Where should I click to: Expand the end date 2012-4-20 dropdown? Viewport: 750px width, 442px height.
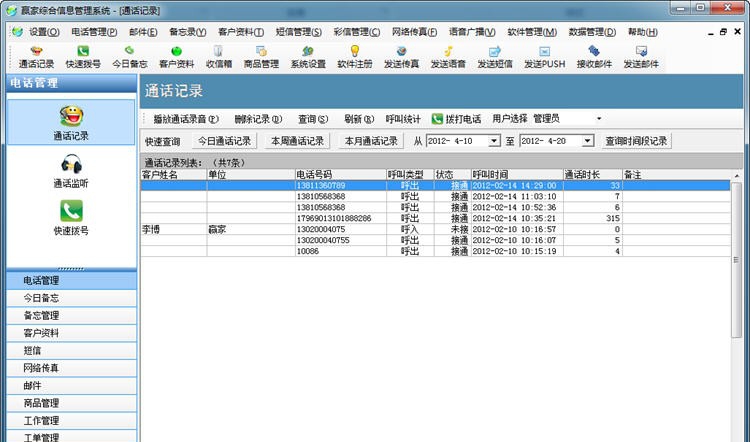[587, 141]
